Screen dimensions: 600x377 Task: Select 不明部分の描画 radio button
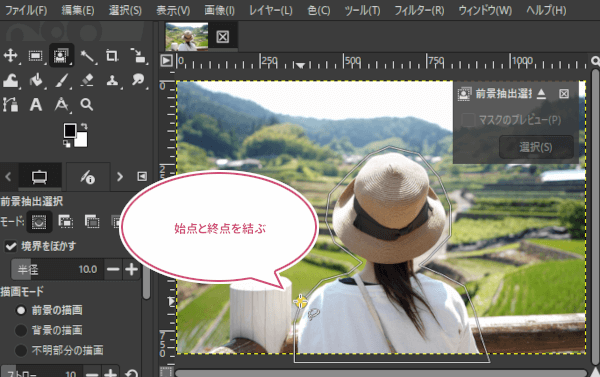20,350
